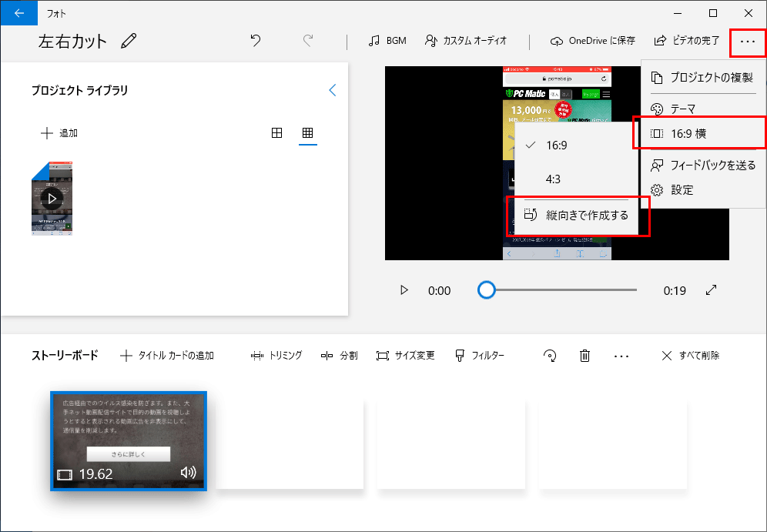Open BGM music options
This screenshot has height=532, width=767.
387,41
